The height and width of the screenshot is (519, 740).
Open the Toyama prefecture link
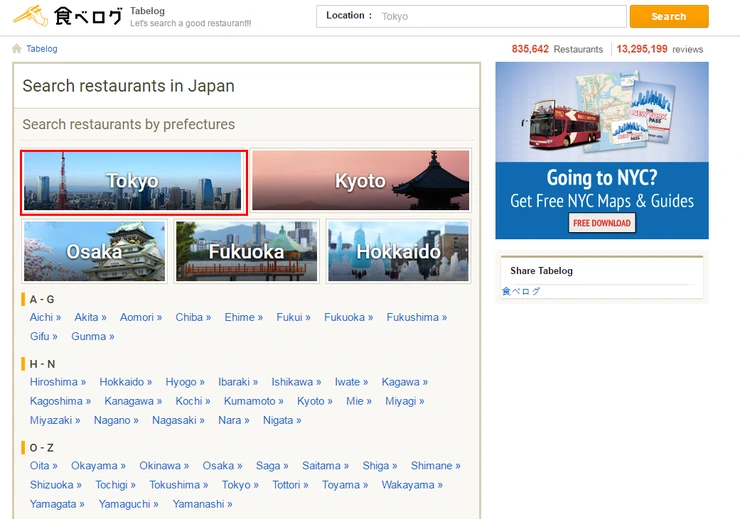[x=345, y=485]
